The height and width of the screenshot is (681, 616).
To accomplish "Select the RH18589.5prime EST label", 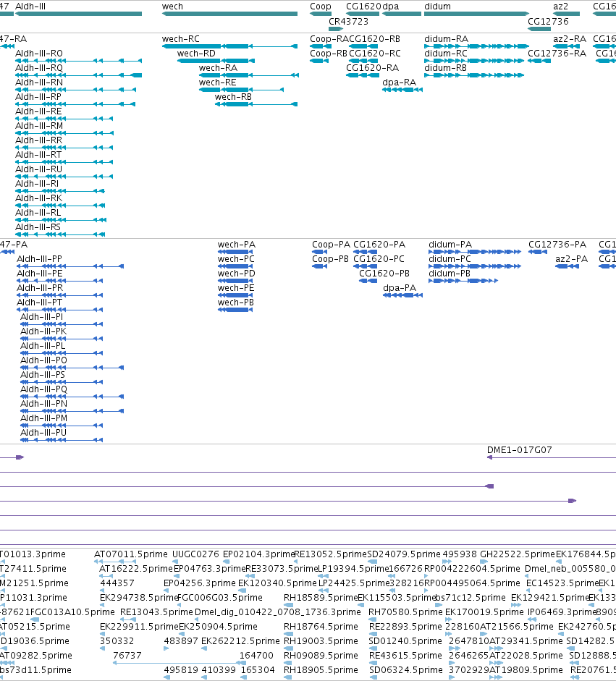I will click(321, 598).
